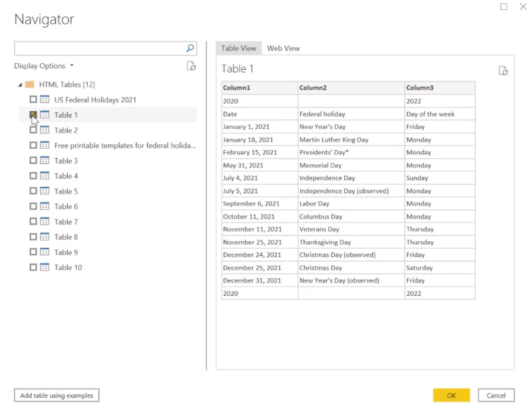Viewport: 532px width, 408px height.
Task: Click the 'January 1, 2021' cell
Action: point(260,127)
